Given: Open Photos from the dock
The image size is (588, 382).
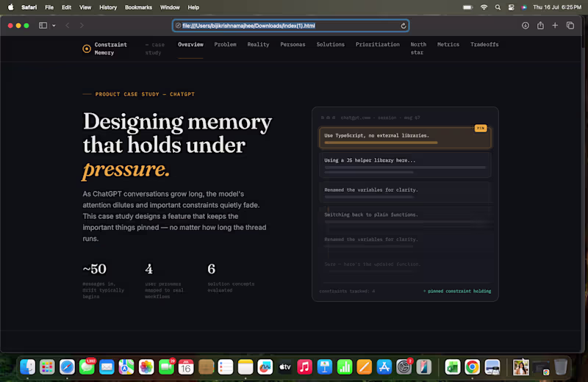Looking at the screenshot, I should (146, 367).
